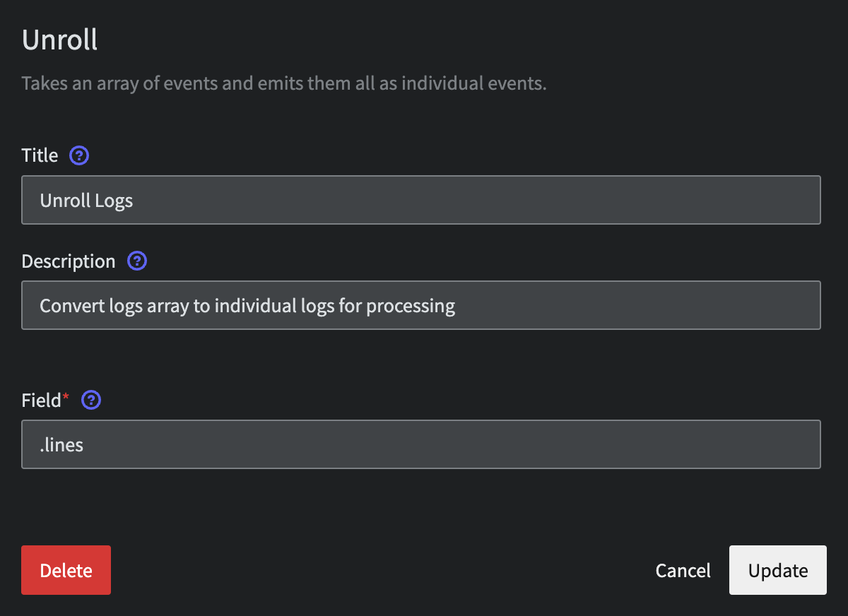Click the 'Takes an array of events' description text

284,83
